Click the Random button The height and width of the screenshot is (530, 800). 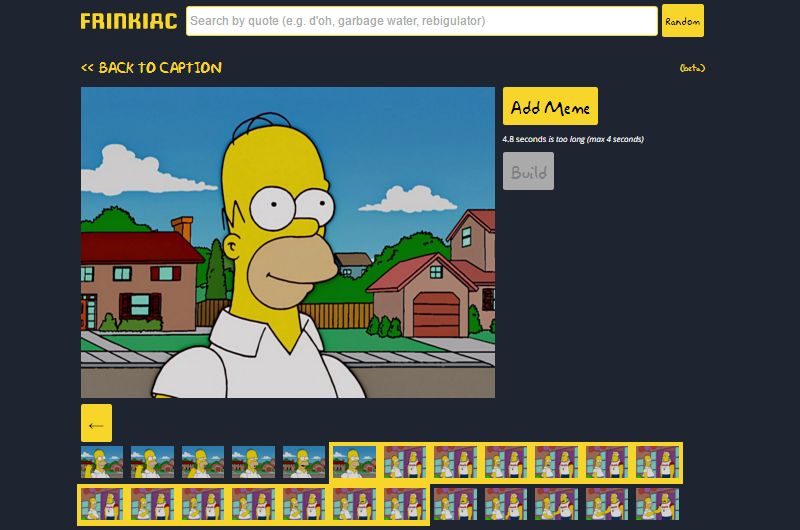(x=682, y=21)
